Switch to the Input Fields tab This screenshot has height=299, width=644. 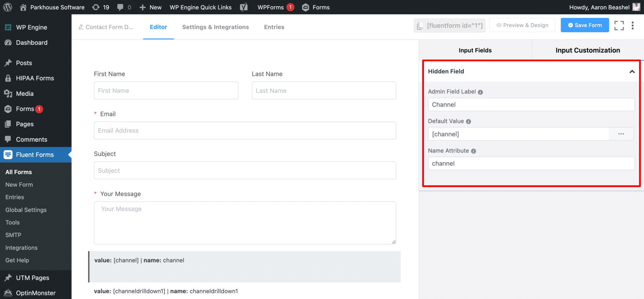475,50
